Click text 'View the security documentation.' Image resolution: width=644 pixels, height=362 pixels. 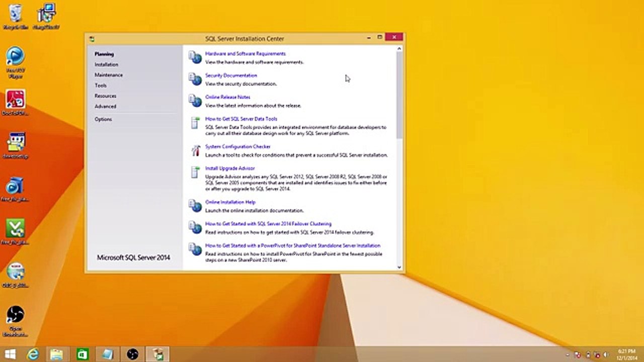click(x=241, y=84)
